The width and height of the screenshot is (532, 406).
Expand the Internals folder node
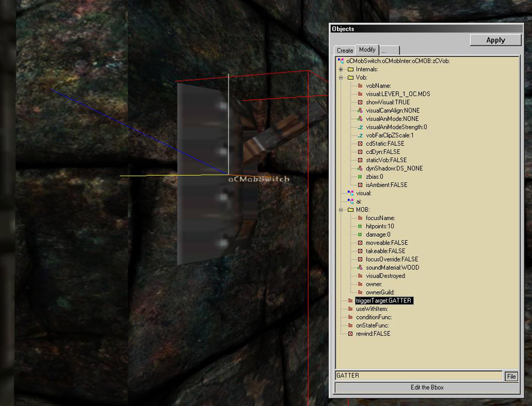pos(340,69)
